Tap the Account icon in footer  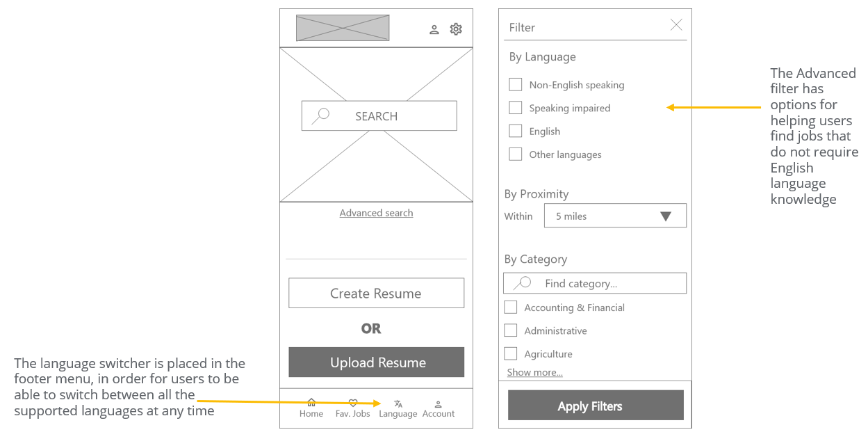coord(439,403)
